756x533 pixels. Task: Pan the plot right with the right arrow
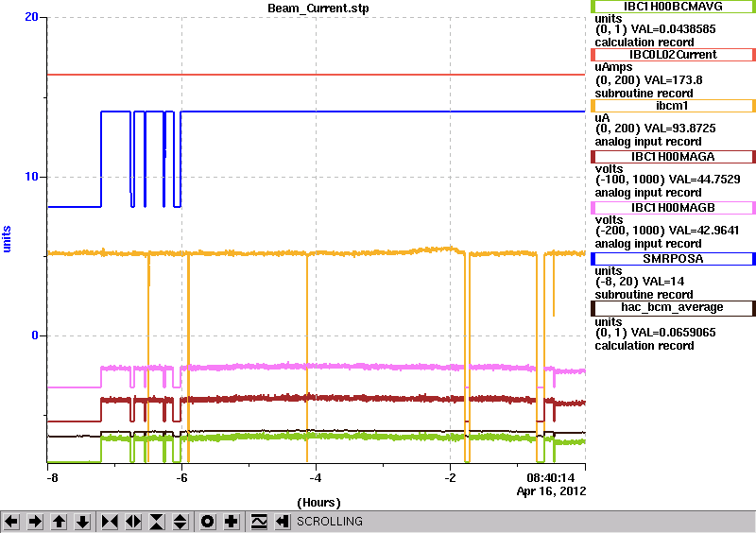pos(36,522)
